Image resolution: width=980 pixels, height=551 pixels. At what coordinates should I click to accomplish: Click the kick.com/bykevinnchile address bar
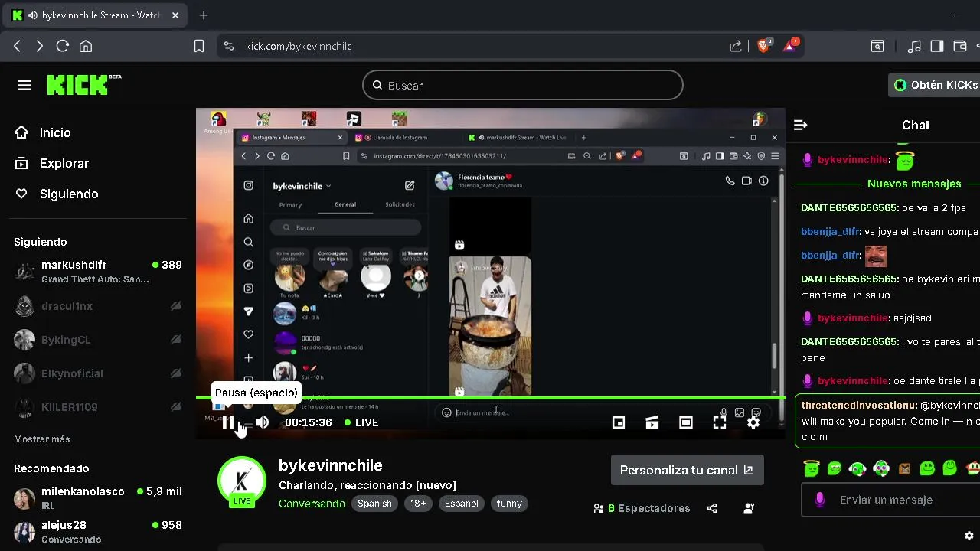[x=299, y=46]
